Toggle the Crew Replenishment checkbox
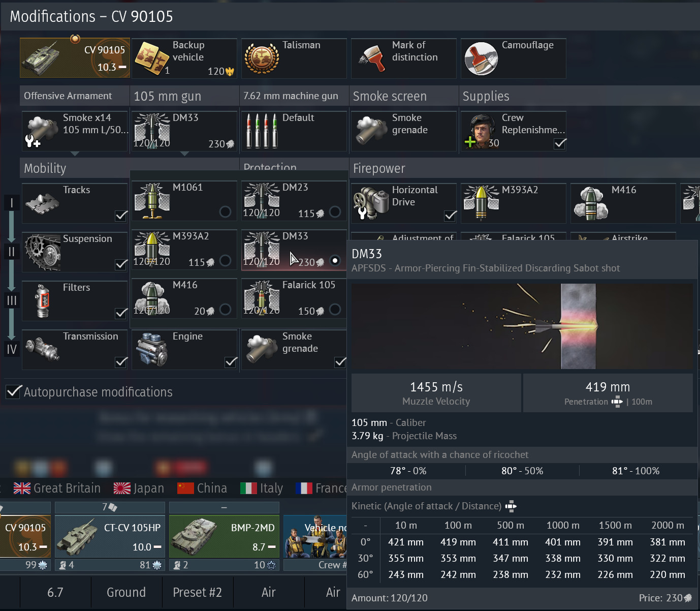The width and height of the screenshot is (700, 611). (560, 144)
